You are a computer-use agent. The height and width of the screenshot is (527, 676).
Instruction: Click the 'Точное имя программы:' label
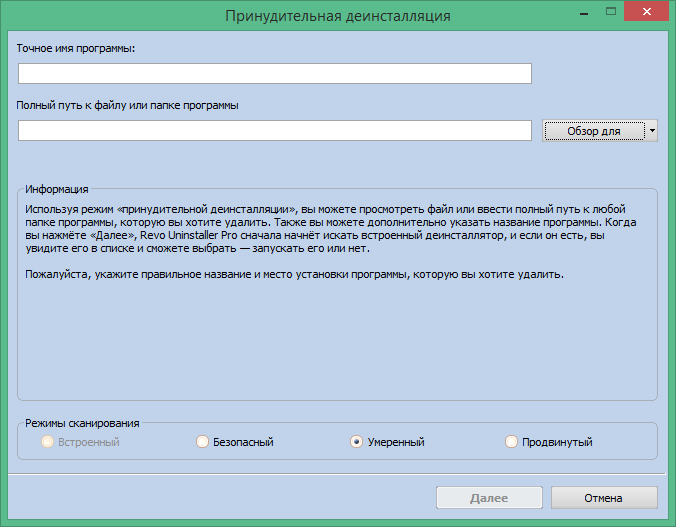(76, 48)
